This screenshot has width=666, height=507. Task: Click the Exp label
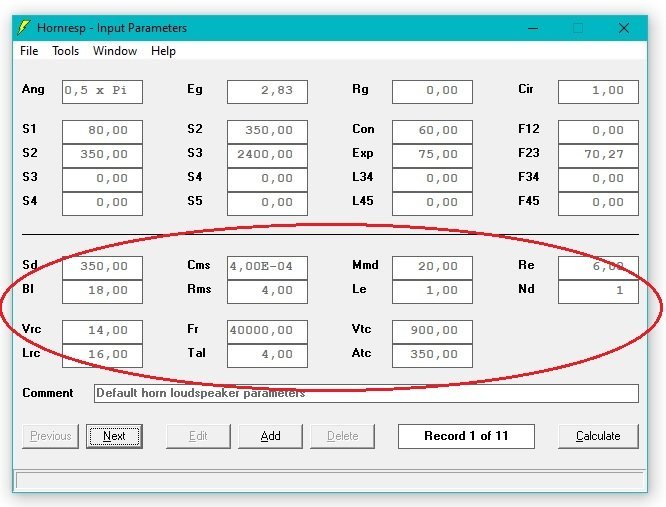[363, 153]
